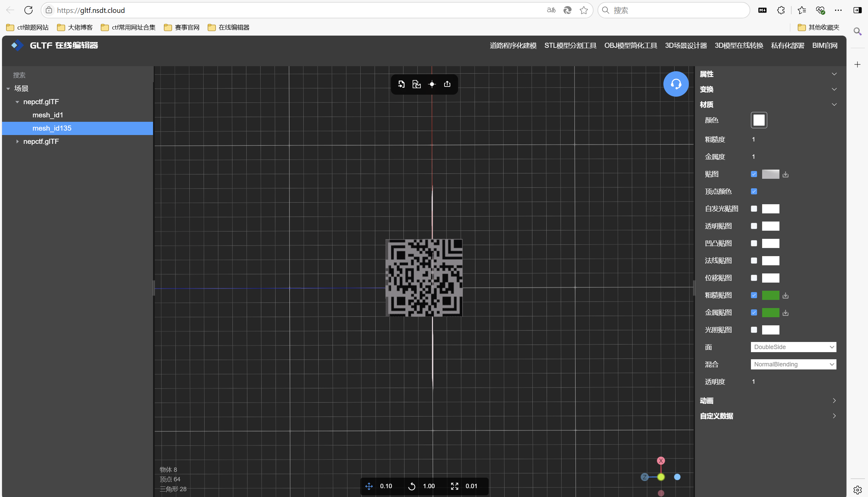Open the 其他收藏夹 bookmark folder
The width and height of the screenshot is (868, 497).
click(818, 27)
